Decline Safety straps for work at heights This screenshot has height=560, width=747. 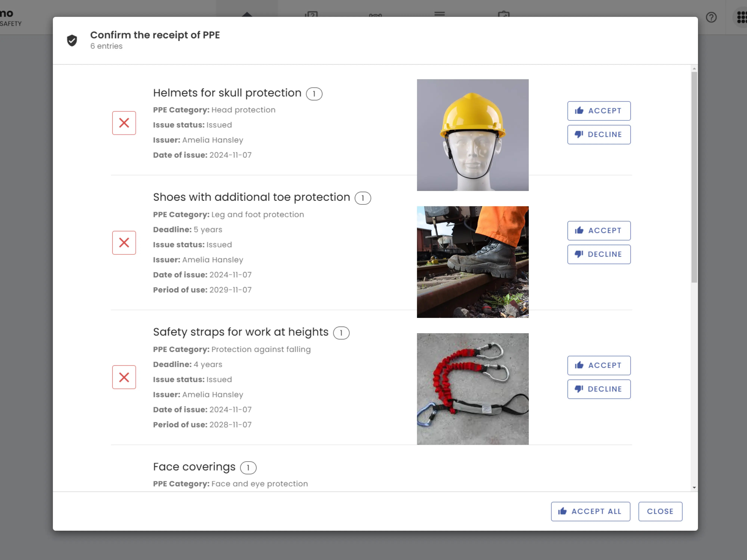[x=599, y=389]
